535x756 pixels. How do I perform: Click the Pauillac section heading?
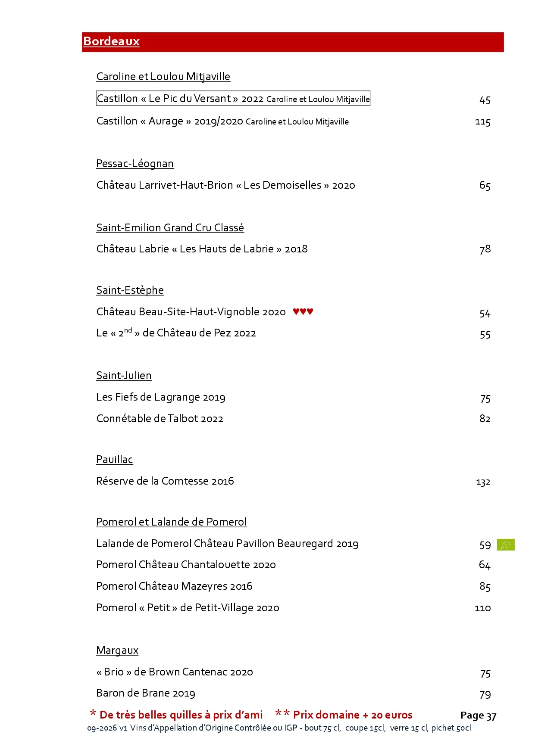point(115,460)
